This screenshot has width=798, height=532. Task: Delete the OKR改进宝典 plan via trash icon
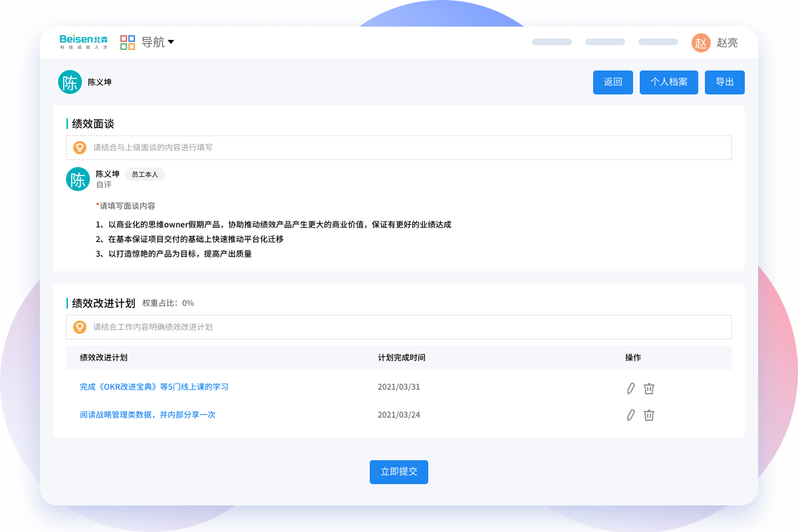coord(648,388)
